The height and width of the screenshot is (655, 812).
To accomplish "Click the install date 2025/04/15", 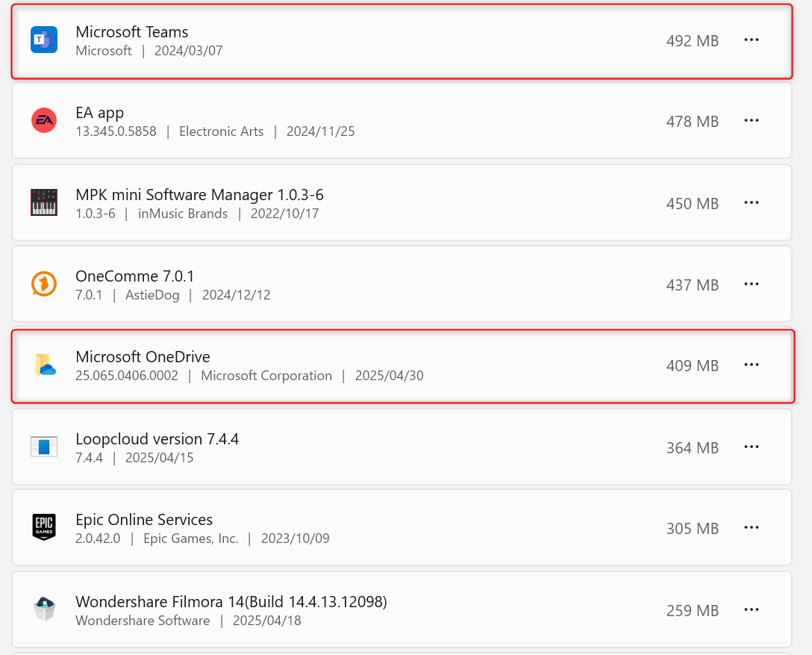I will click(160, 458).
